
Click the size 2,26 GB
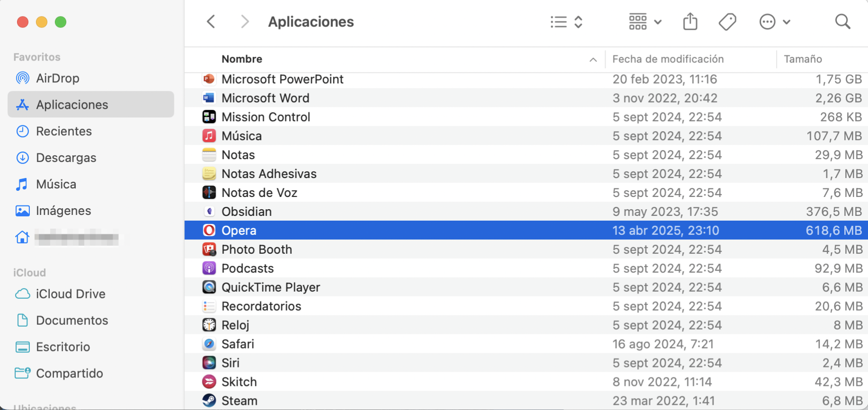click(x=839, y=98)
